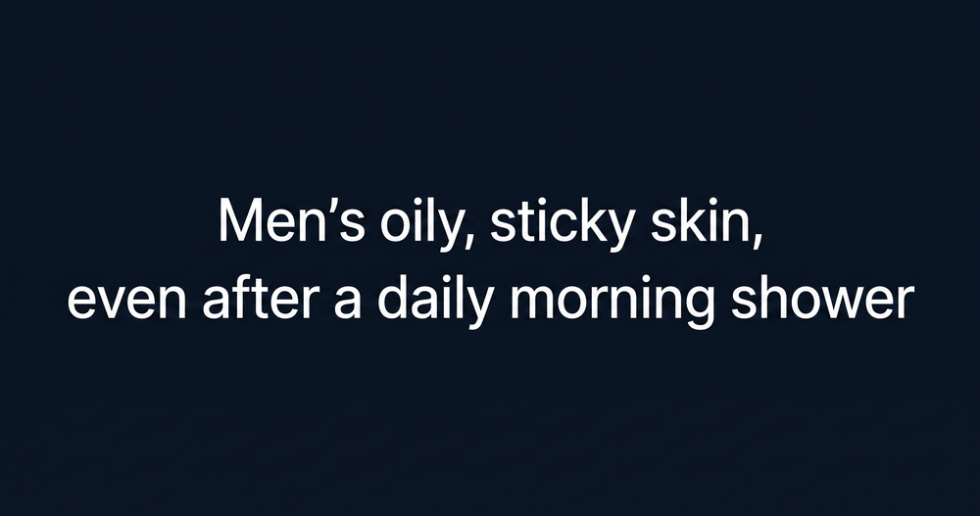Click the standalone letter "a" before "daily"

pyautogui.click(x=348, y=301)
